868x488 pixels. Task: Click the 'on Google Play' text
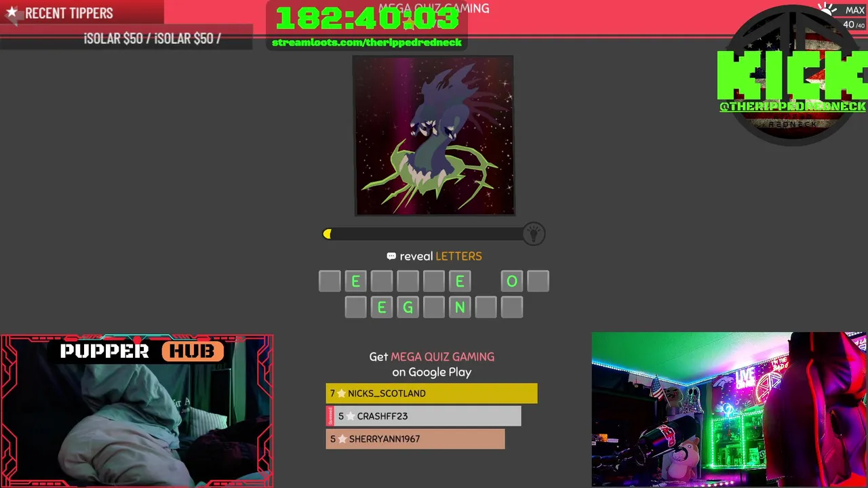(431, 372)
